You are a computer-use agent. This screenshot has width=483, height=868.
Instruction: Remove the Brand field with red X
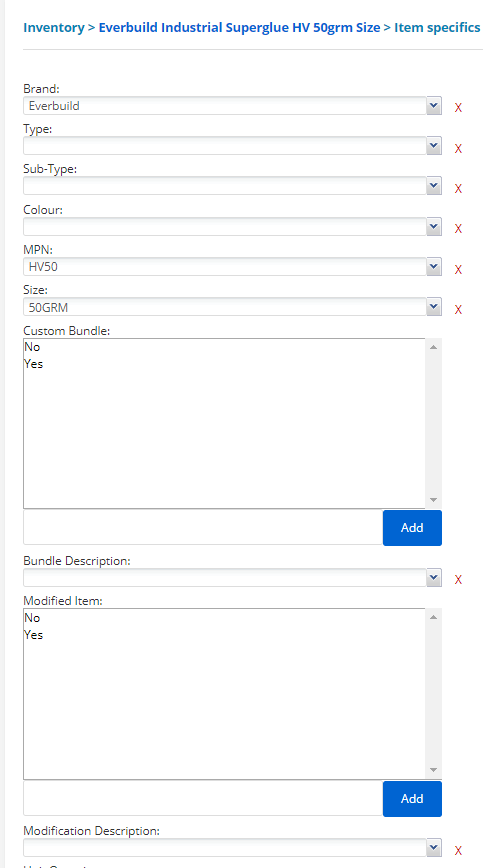[458, 108]
